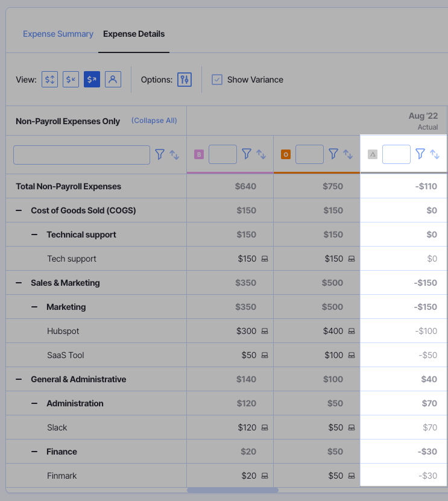The height and width of the screenshot is (501, 448).
Task: Select the dollar expand View icon
Action: pos(49,79)
